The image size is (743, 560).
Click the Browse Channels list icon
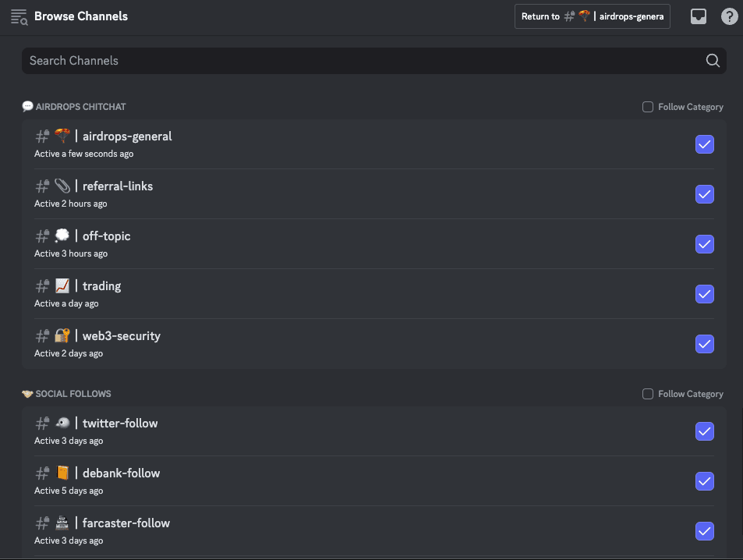[19, 16]
